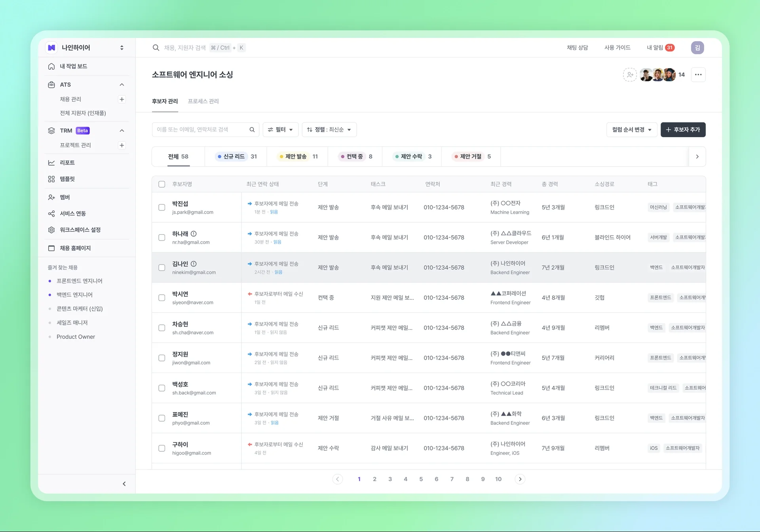This screenshot has height=532, width=760.
Task: Collapse sidebar with bottom left arrow icon
Action: coord(124,484)
